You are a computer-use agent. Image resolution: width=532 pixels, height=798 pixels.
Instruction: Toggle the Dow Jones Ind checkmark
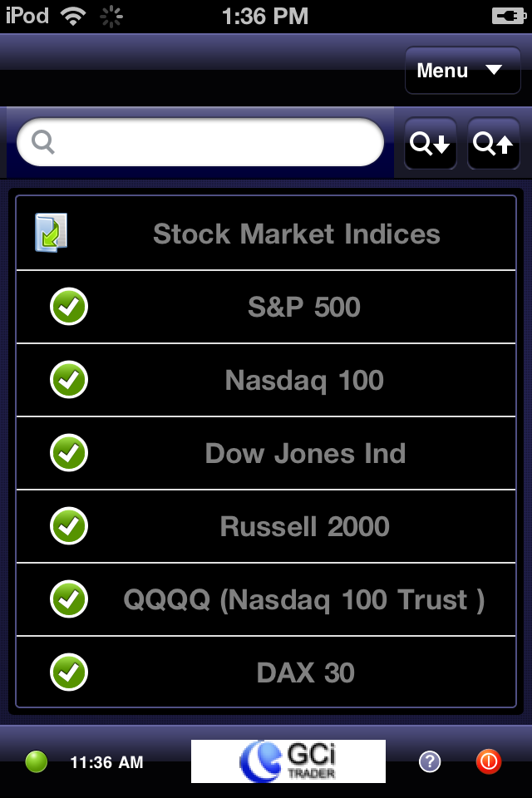69,452
